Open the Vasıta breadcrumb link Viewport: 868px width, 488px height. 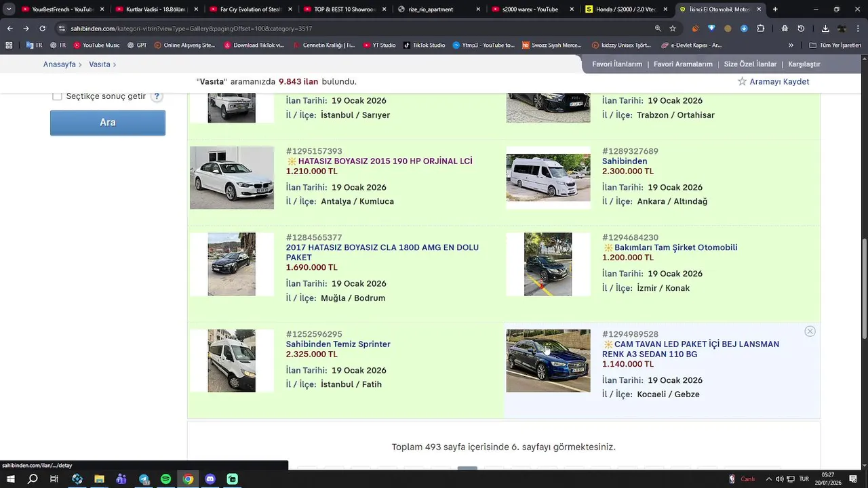pos(99,64)
